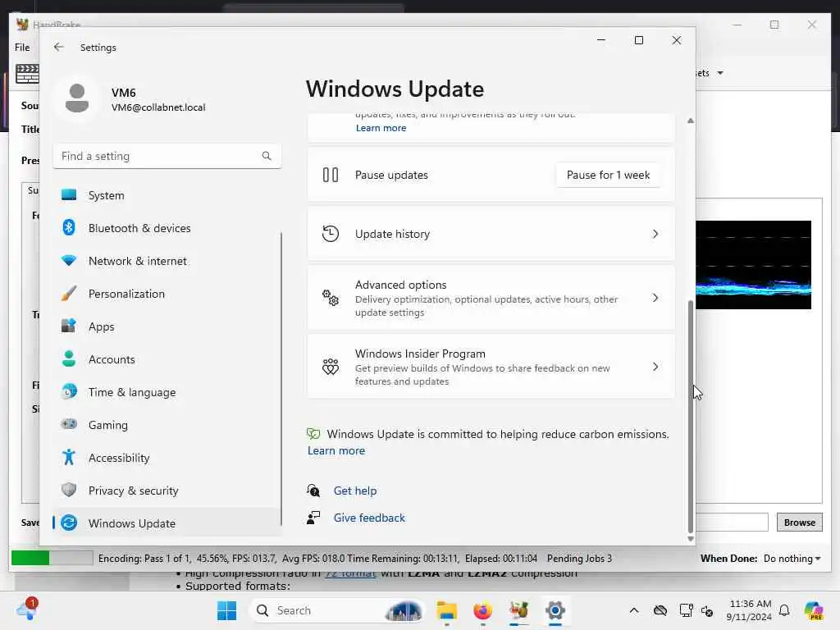
Task: Open Copilot preview icon in taskbar
Action: (814, 610)
